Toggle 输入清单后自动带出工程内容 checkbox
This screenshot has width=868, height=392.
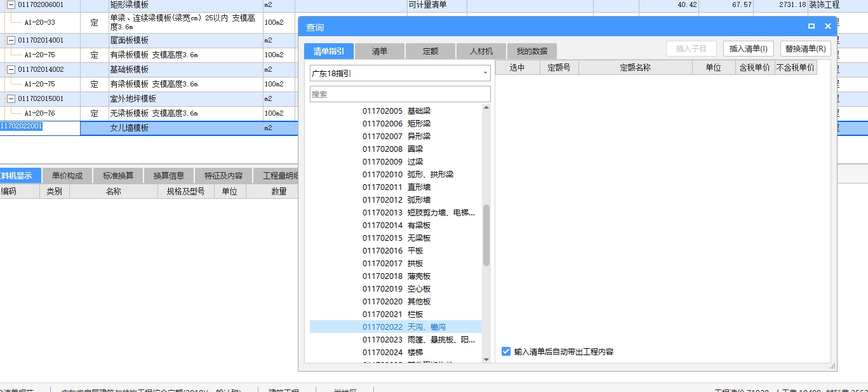[506, 351]
